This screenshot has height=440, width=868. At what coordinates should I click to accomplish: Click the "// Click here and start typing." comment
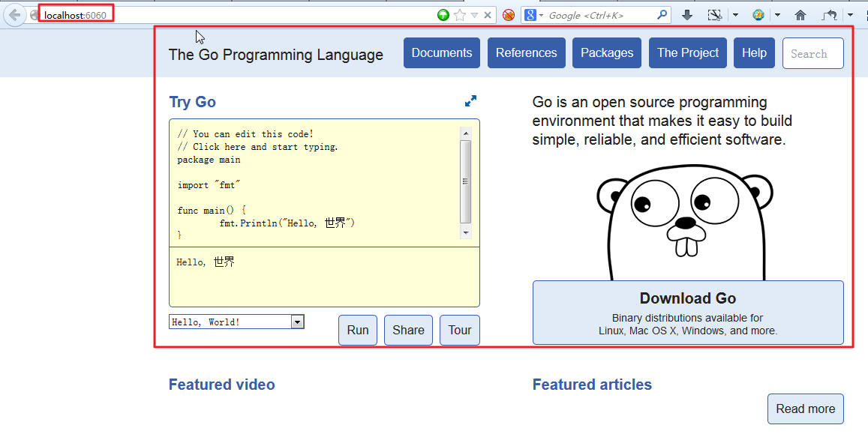(x=257, y=147)
